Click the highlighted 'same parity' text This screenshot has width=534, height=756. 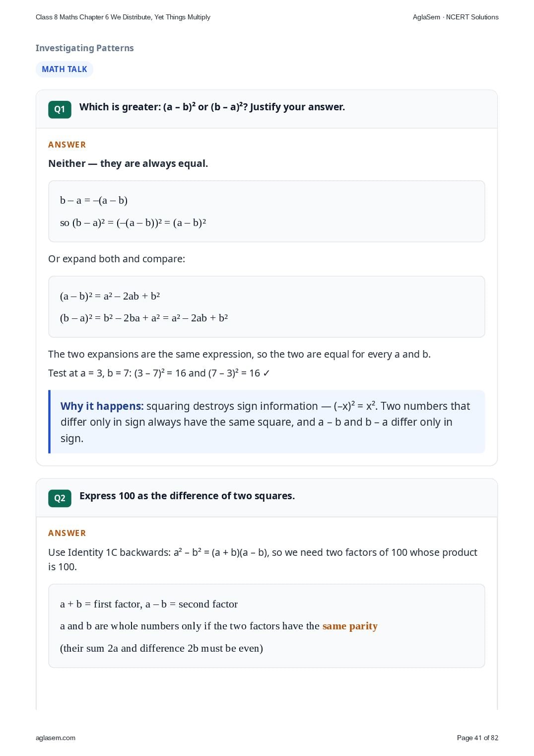click(x=350, y=626)
